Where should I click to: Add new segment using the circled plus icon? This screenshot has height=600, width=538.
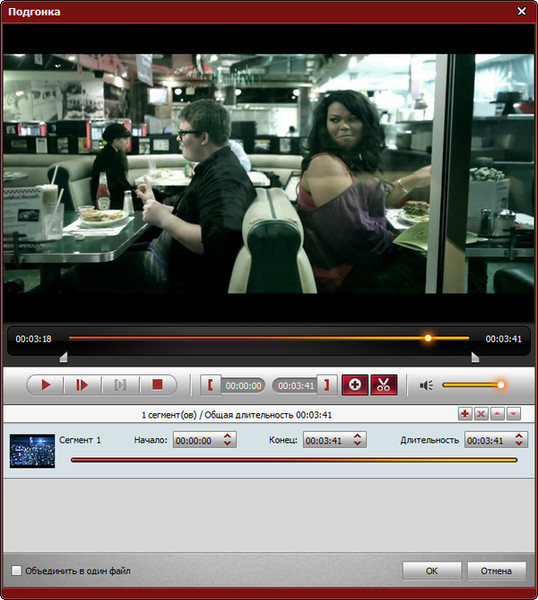pyautogui.click(x=355, y=385)
